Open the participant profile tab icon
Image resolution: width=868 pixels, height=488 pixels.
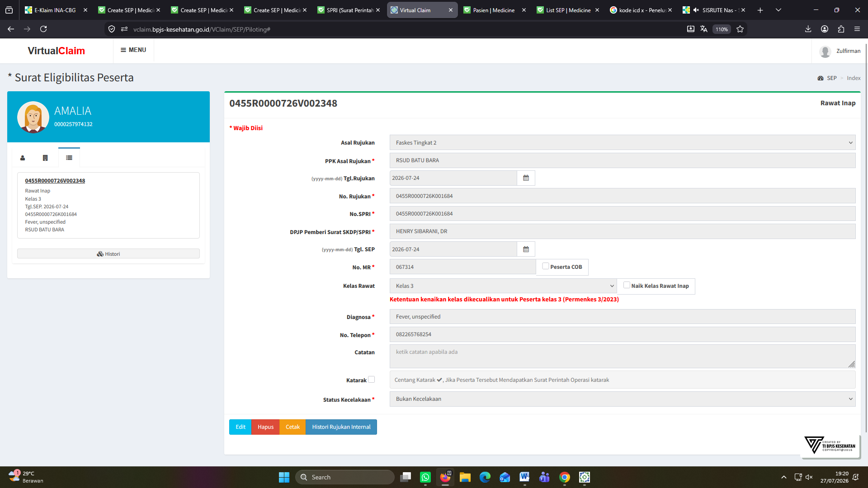[x=23, y=158]
